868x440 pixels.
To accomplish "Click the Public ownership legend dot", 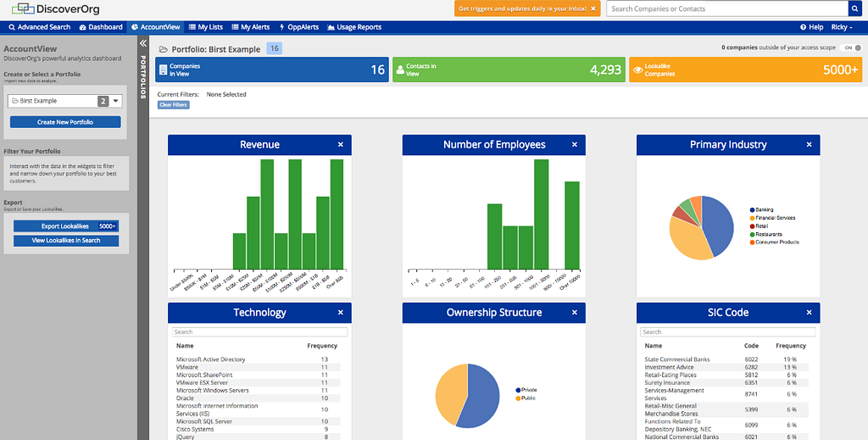I will click(518, 398).
